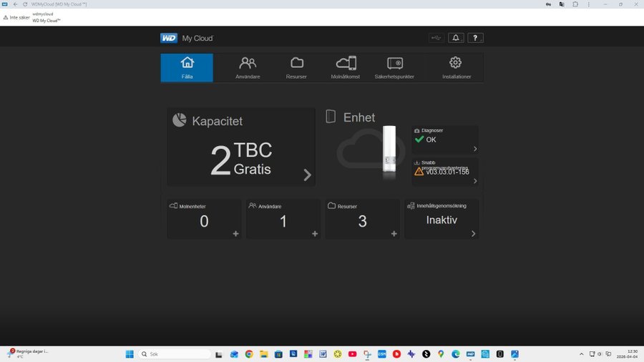This screenshot has height=362, width=644.
Task: Add a user with Användare plus button
Action: coord(315,234)
